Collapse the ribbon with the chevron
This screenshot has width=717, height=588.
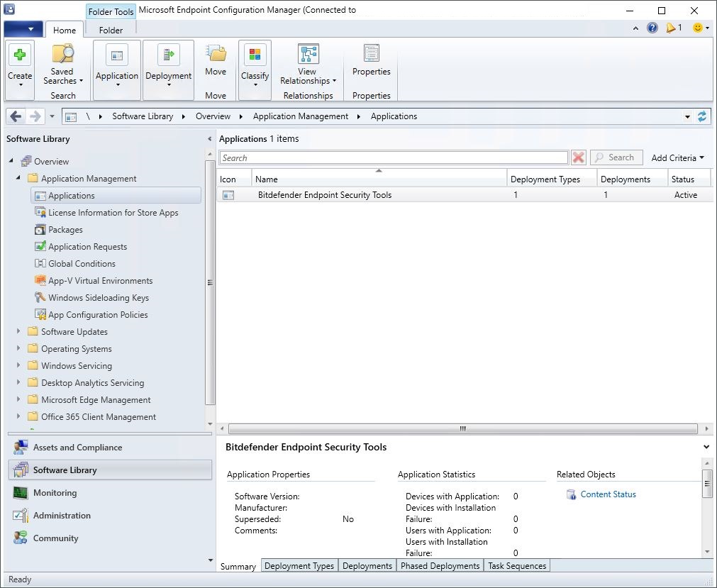(636, 27)
